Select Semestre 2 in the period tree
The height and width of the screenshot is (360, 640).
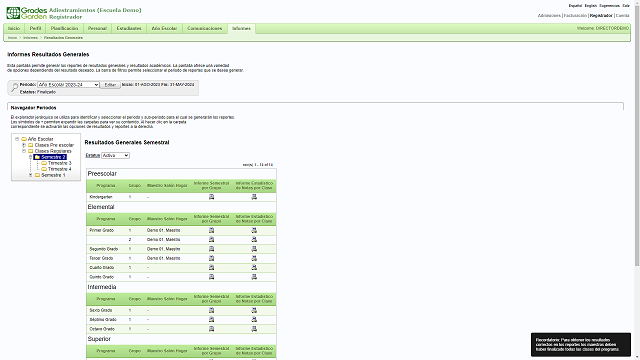53,157
